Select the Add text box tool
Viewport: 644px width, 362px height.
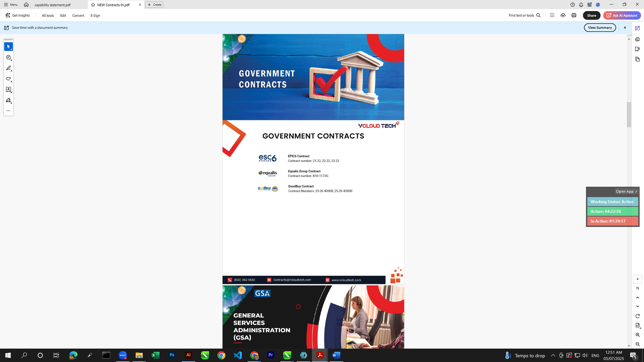coord(9,89)
